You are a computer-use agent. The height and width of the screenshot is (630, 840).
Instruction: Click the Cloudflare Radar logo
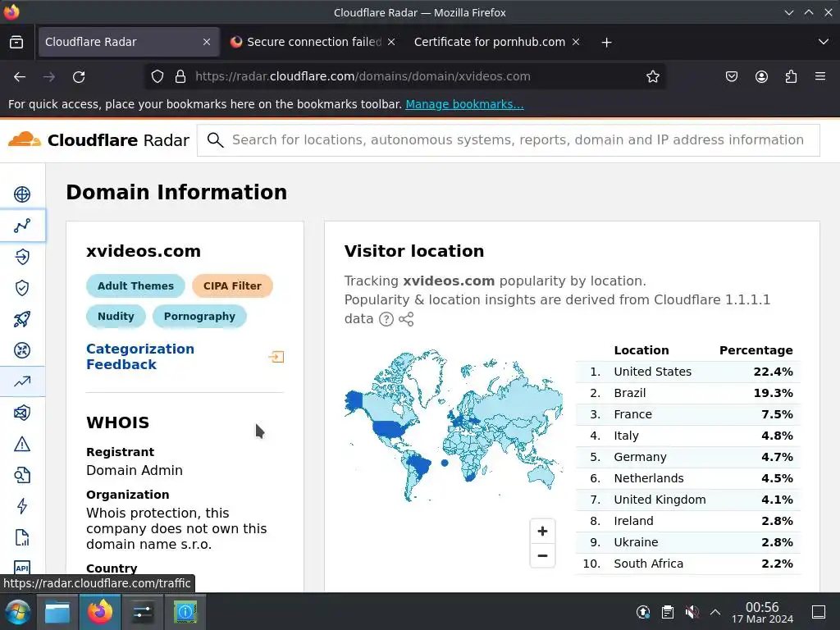click(x=98, y=139)
